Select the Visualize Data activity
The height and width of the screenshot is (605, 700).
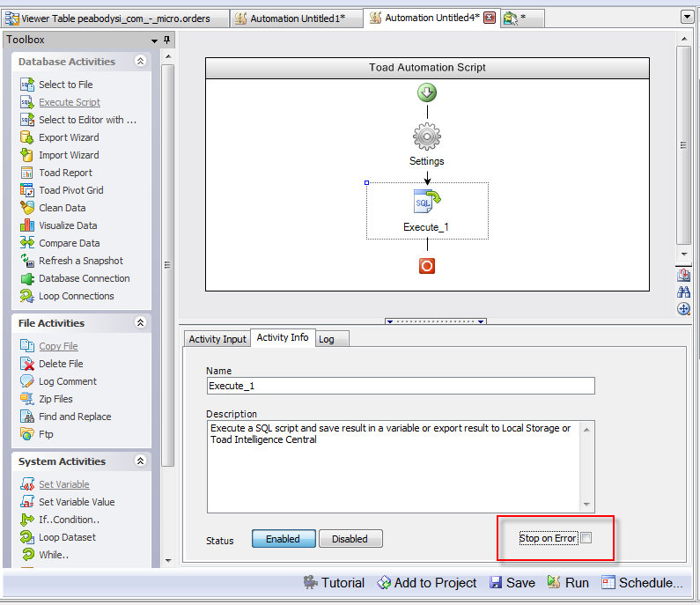pos(58,225)
